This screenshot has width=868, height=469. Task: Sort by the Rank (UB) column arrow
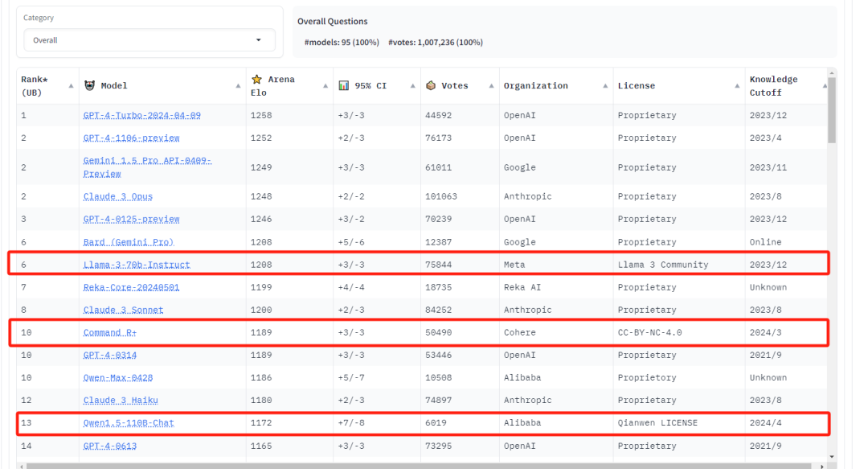coord(71,86)
